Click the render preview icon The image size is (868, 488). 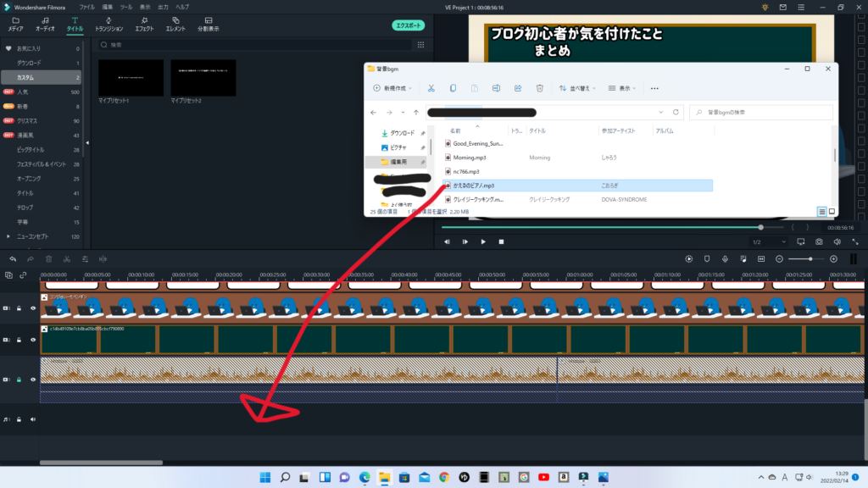click(x=688, y=259)
